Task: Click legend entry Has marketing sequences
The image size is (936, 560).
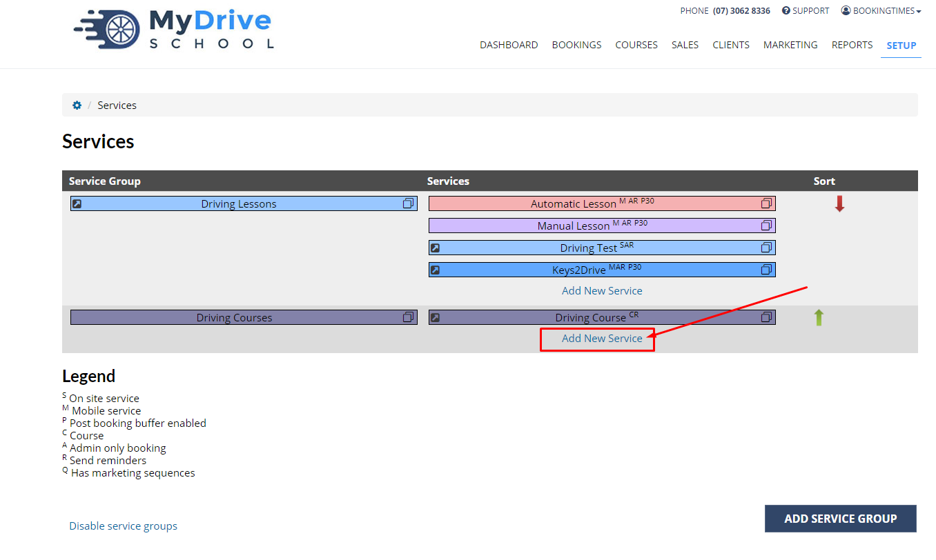Action: coord(128,473)
